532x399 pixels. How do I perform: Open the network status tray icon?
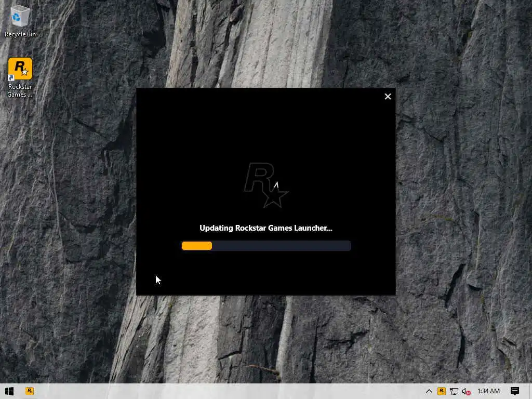[454, 391]
